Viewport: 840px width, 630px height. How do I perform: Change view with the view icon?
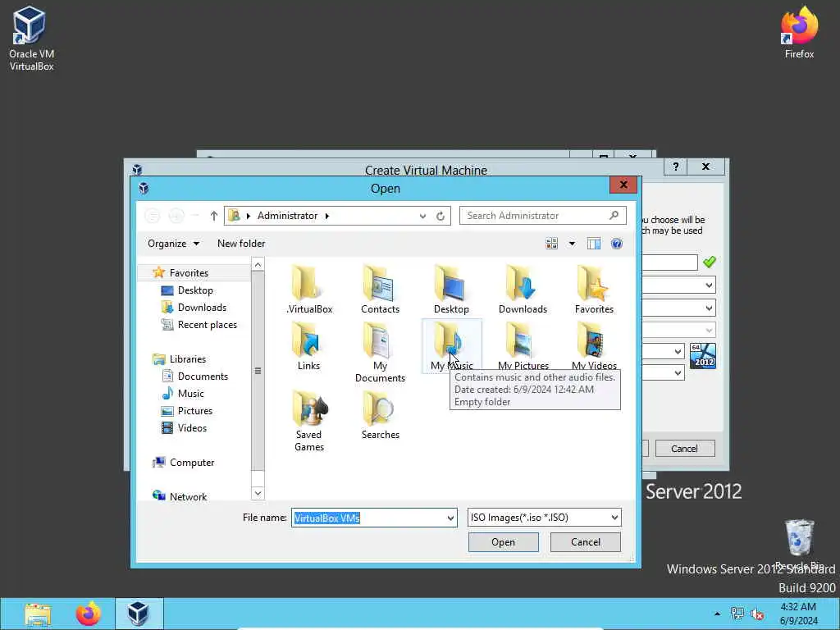click(x=551, y=244)
